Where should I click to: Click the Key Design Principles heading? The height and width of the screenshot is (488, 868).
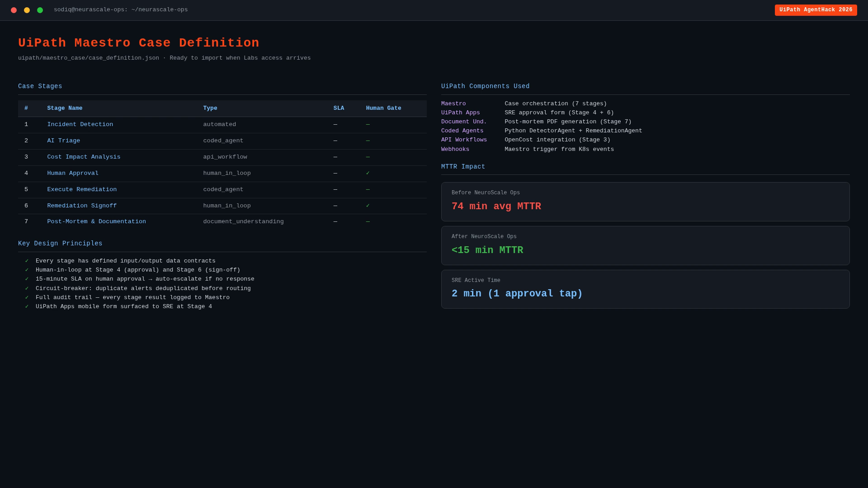[x=60, y=244]
